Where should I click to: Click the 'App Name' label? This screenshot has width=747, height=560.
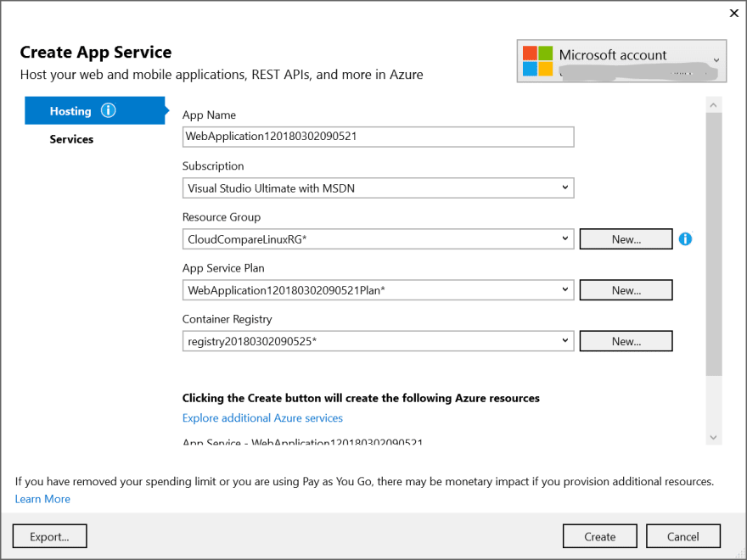209,115
